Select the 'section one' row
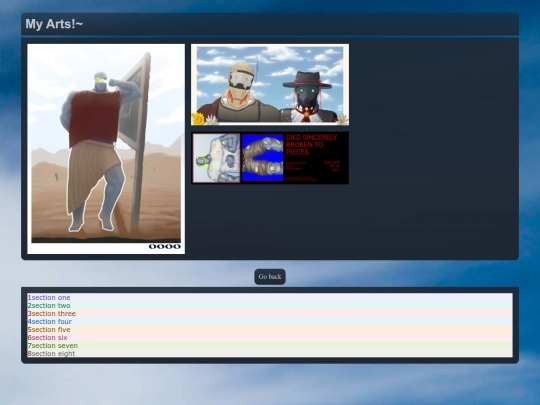 pyautogui.click(x=270, y=297)
